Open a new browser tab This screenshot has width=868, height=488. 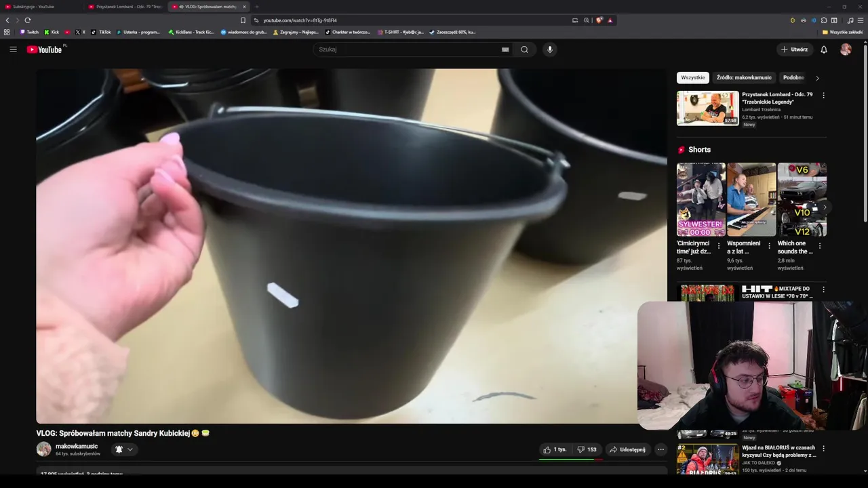pyautogui.click(x=256, y=7)
